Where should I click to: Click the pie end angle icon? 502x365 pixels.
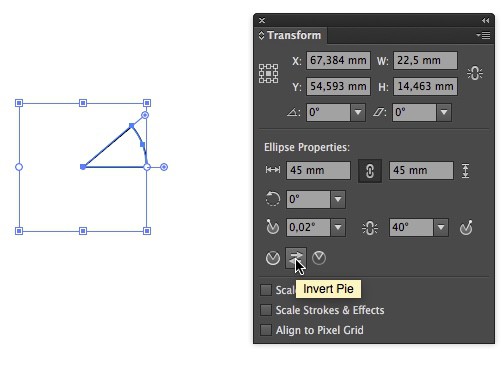coord(466,227)
